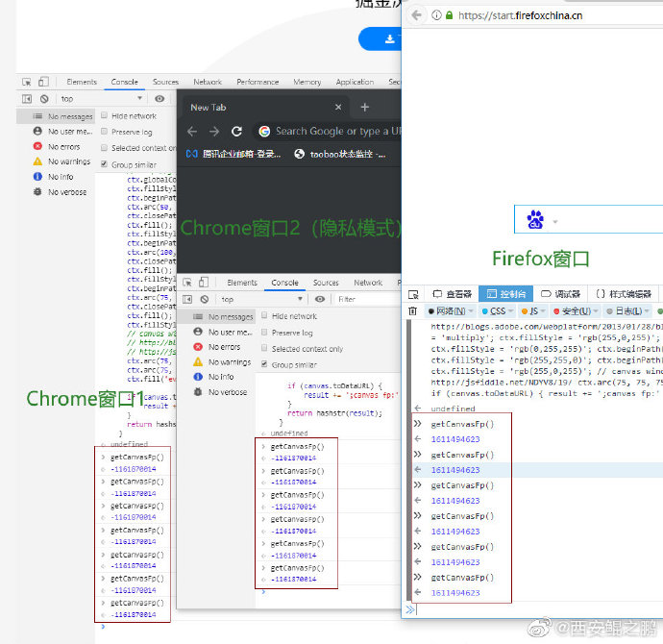Expand search engine dropdown arrow beside Baidu icon
Screen dimensions: 663x644
555,222
